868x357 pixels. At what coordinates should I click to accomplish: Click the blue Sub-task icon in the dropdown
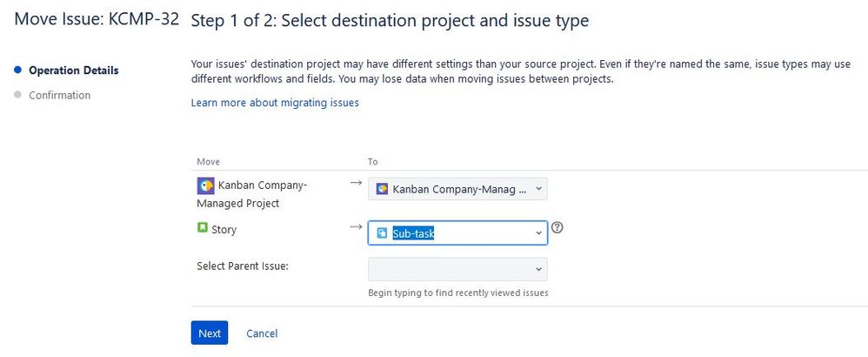[x=382, y=232]
